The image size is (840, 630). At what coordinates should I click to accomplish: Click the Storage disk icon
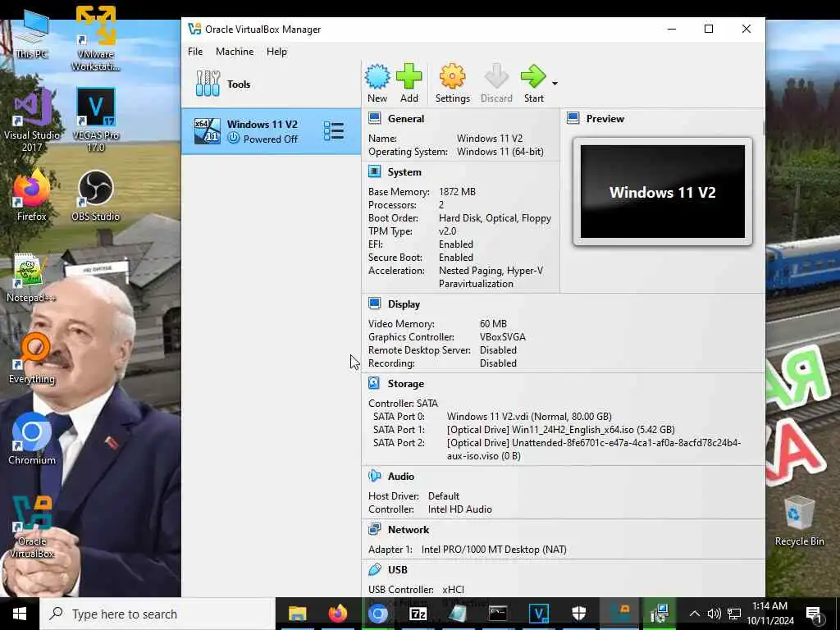[x=374, y=383]
